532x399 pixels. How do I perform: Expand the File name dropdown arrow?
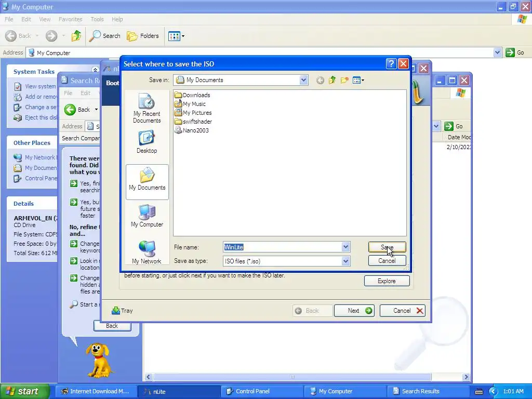click(345, 247)
